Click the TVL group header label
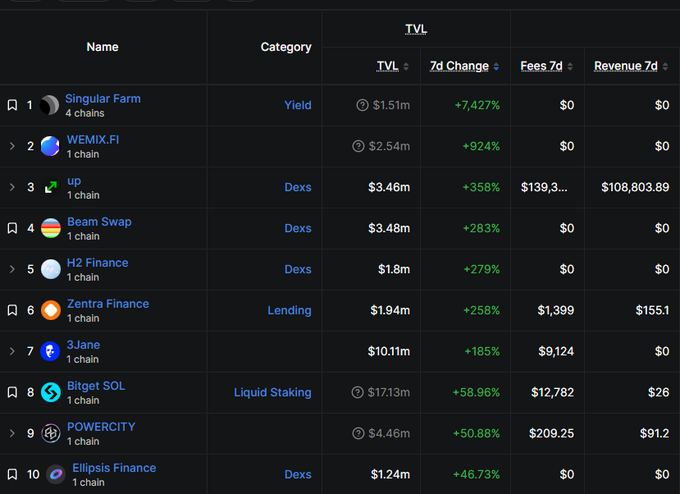The image size is (680, 494). (x=416, y=29)
